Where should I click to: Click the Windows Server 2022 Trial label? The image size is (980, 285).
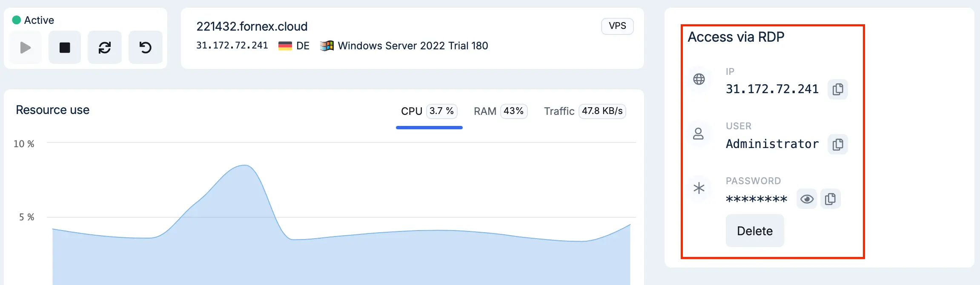pos(412,46)
